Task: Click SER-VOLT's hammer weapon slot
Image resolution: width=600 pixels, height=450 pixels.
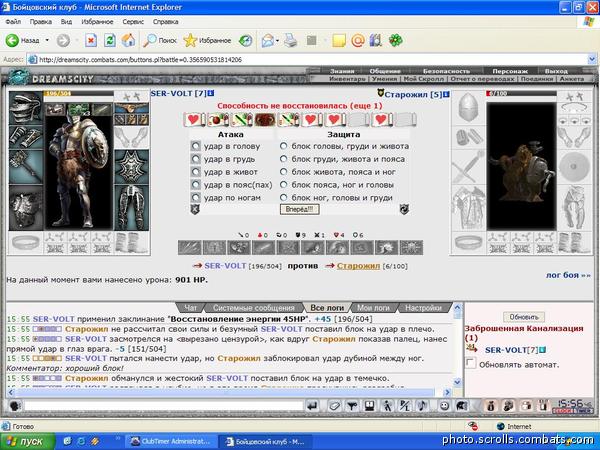Action: [x=26, y=167]
